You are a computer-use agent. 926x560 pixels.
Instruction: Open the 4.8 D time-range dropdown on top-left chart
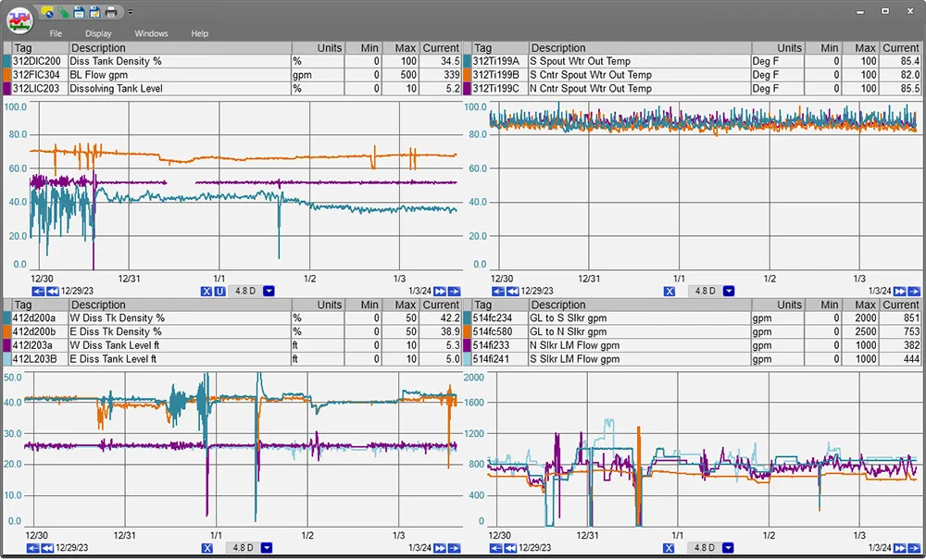click(x=269, y=291)
